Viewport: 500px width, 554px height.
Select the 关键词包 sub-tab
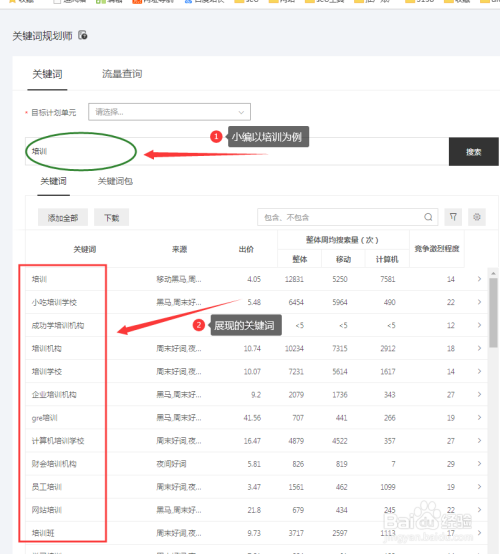115,181
